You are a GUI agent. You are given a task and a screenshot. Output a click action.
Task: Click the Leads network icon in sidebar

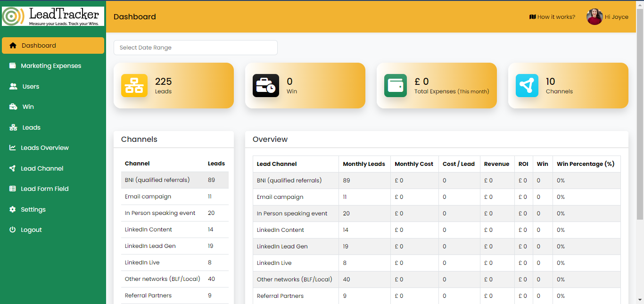click(x=13, y=127)
